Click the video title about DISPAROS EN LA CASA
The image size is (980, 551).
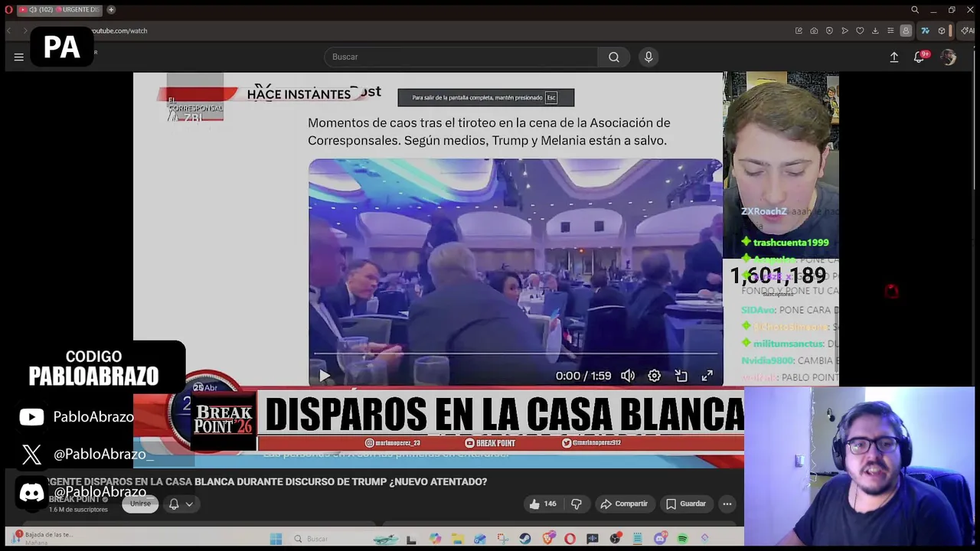(x=266, y=481)
